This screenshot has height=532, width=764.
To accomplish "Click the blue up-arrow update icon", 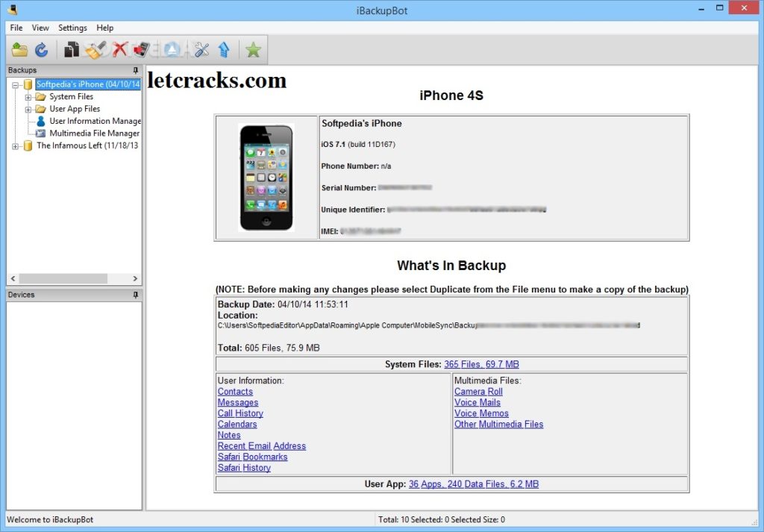I will 224,50.
